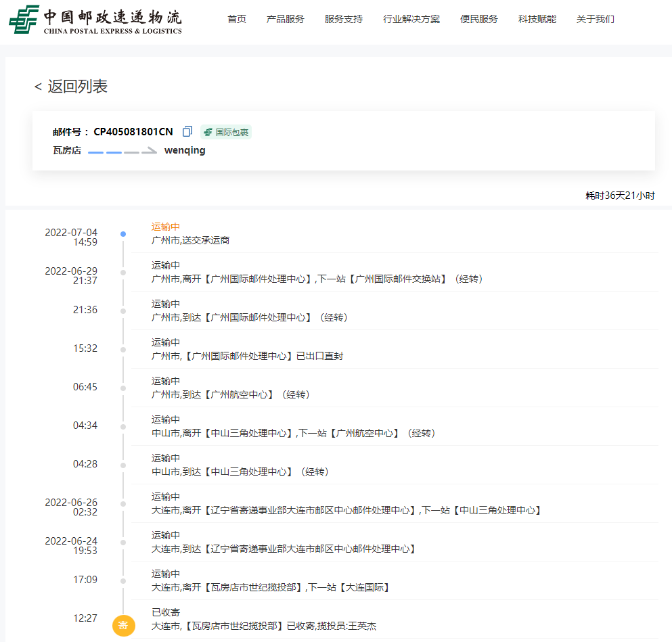Open the 服务支持 menu
This screenshot has height=642, width=672.
click(343, 19)
